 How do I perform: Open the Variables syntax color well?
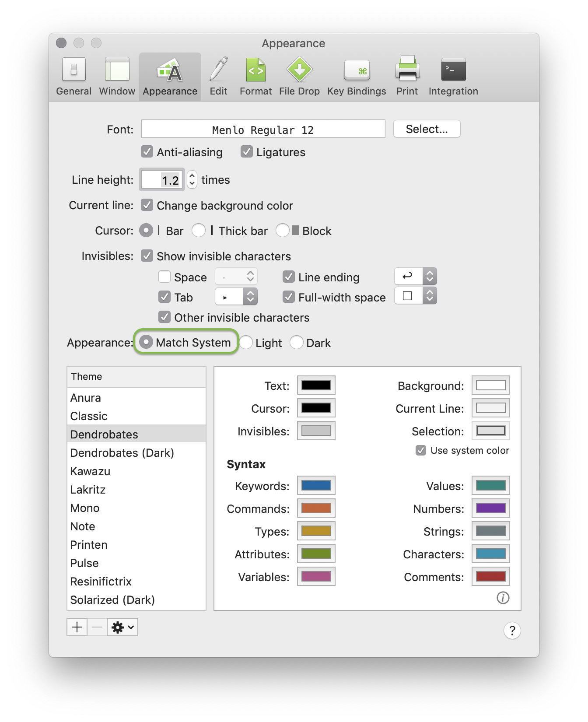316,576
